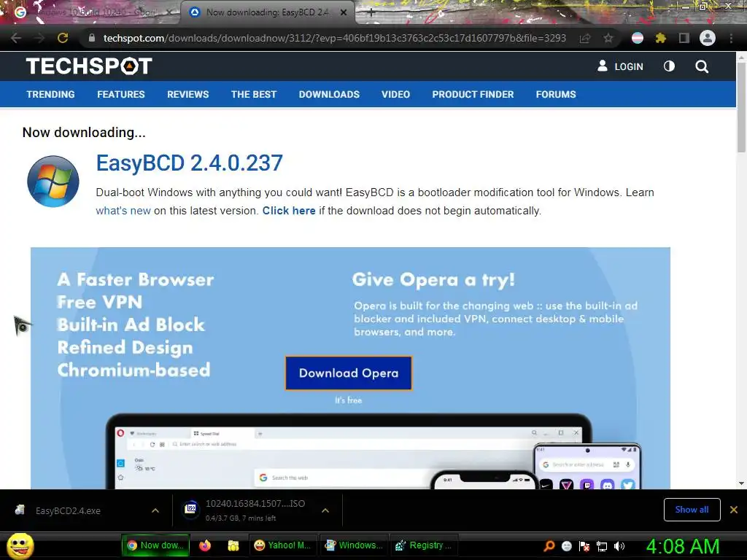Click the EasyBCD 2.4.0.237 title link

coord(190,163)
